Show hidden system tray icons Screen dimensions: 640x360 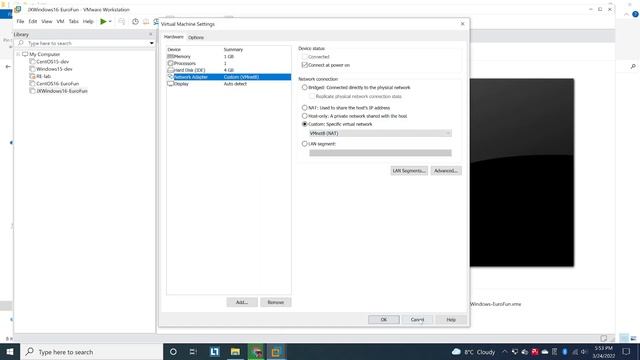(x=504, y=352)
